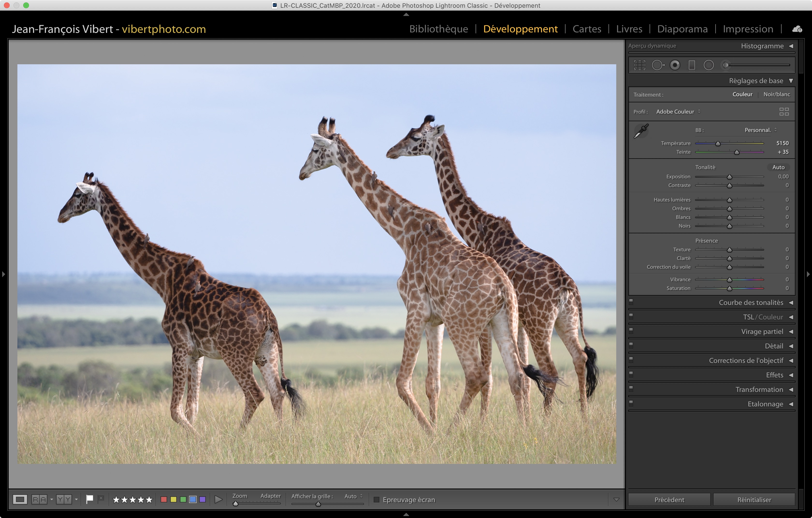Select the Radial filter tool

click(x=709, y=65)
